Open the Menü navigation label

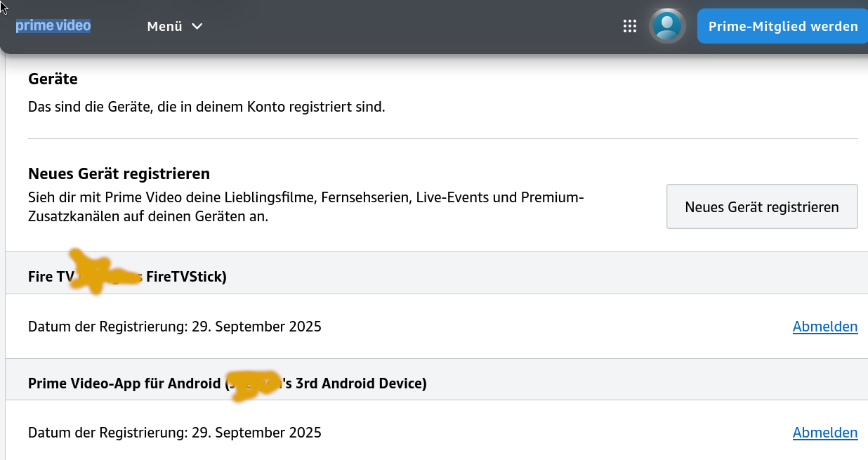point(164,27)
